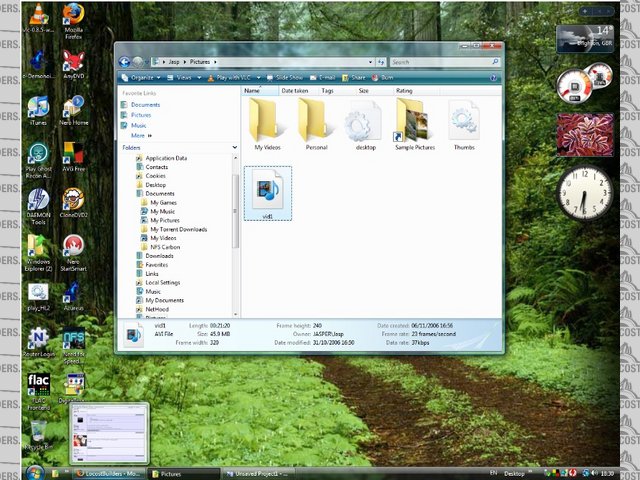Viewport: 640px width, 480px height.
Task: Start Slide Show from the toolbar
Action: coord(288,77)
